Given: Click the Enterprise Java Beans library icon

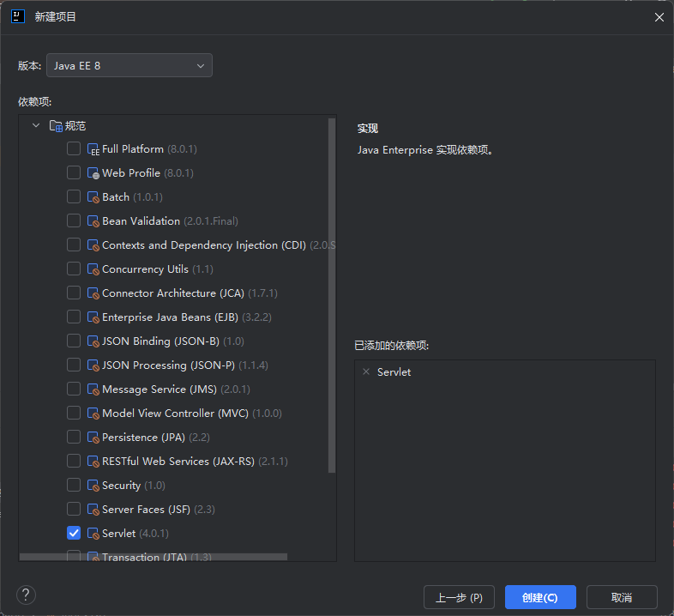Looking at the screenshot, I should point(93,317).
